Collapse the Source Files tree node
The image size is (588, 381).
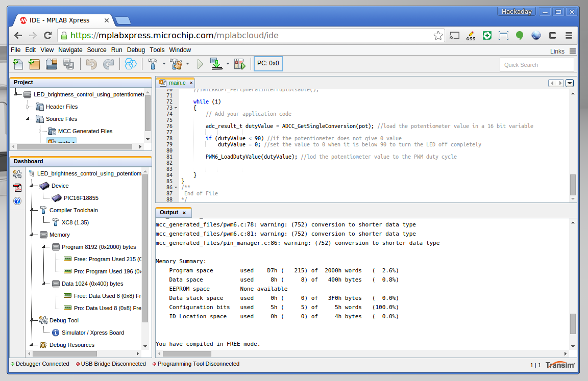click(x=28, y=119)
